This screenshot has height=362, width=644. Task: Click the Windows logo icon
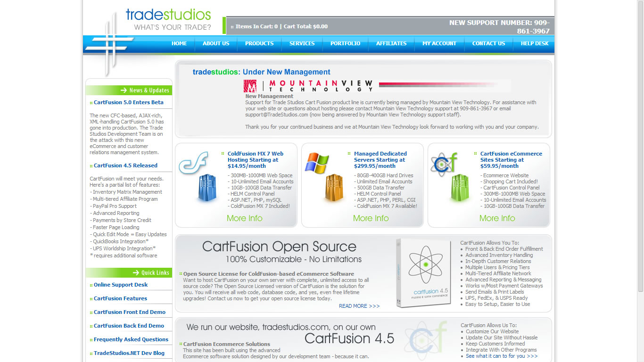coord(317,163)
